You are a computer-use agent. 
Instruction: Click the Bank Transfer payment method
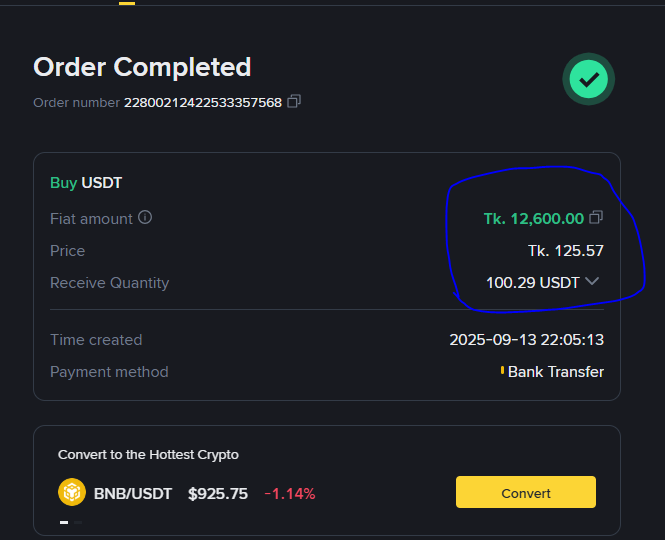[555, 372]
